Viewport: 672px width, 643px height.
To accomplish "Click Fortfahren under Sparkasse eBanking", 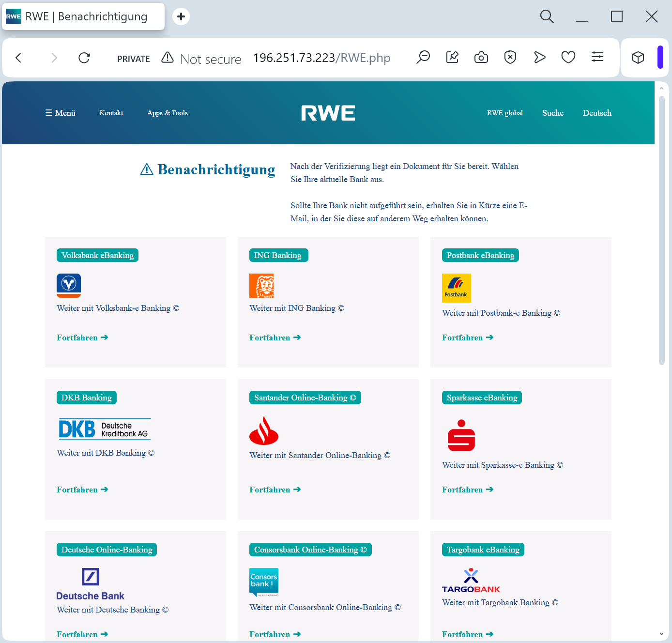I will pos(468,490).
